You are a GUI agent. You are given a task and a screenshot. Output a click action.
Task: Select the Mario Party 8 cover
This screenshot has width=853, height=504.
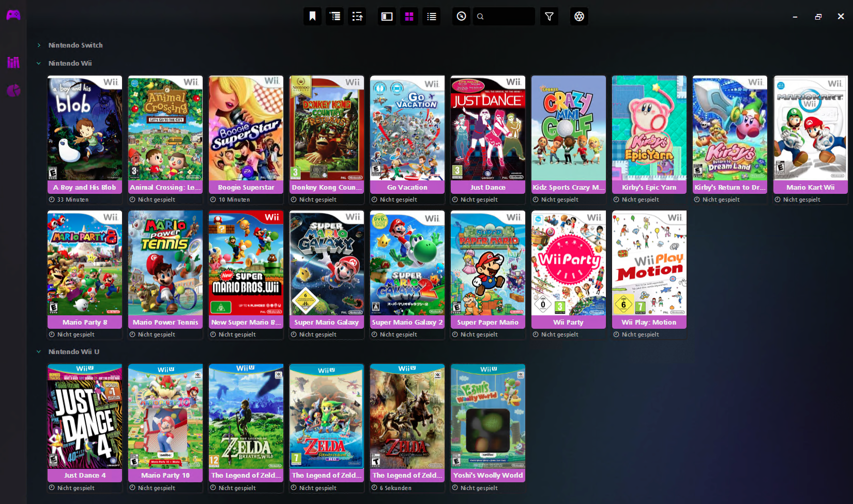85,263
